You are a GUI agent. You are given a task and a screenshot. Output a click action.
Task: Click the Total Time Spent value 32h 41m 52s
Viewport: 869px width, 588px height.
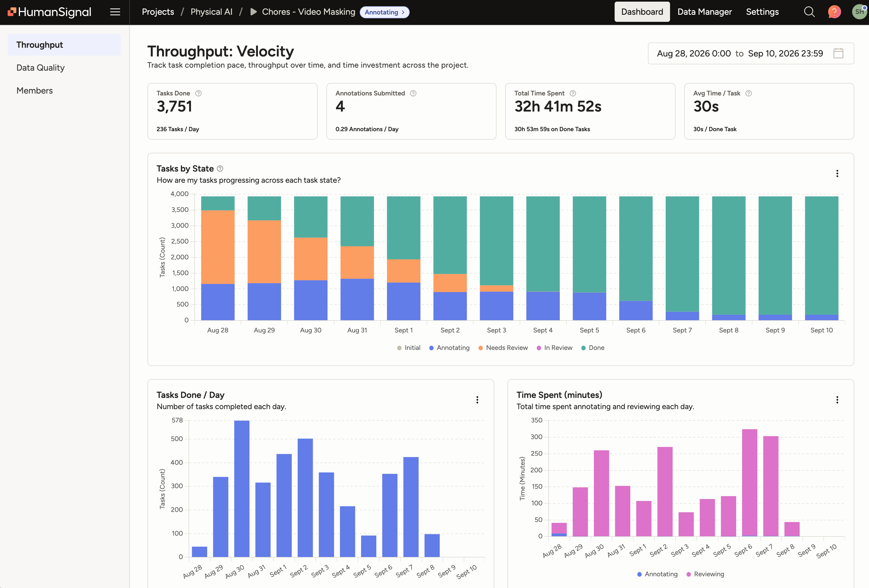point(558,107)
